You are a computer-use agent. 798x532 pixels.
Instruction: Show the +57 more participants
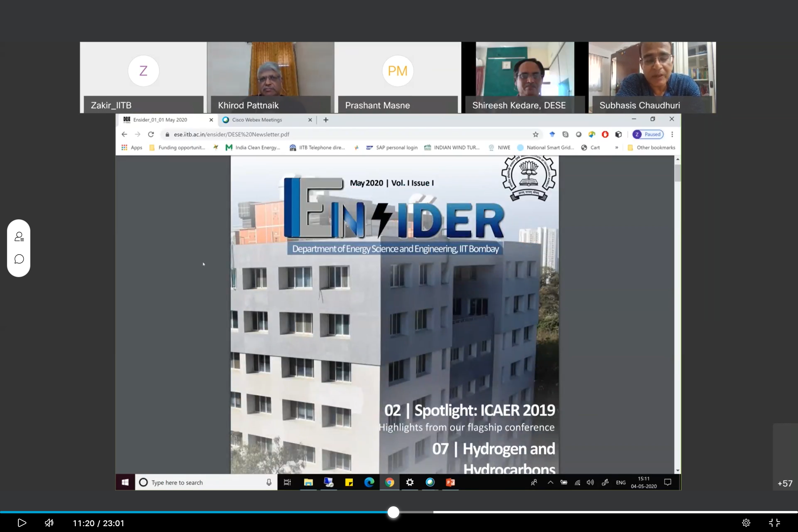[785, 483]
